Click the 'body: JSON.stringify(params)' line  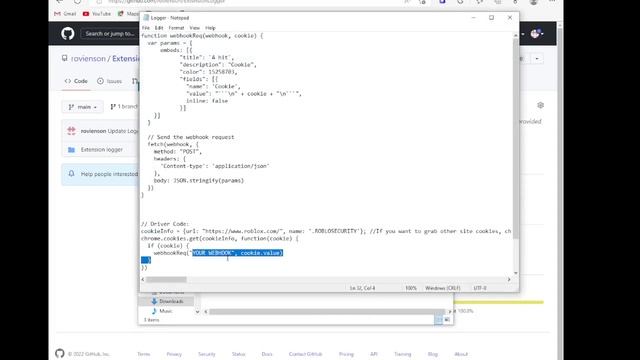pyautogui.click(x=199, y=180)
